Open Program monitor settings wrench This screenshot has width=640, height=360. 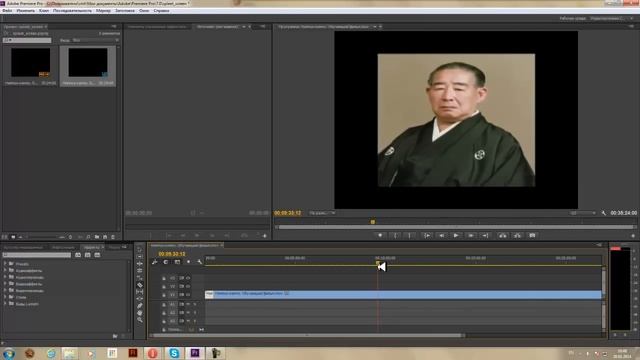click(x=603, y=213)
